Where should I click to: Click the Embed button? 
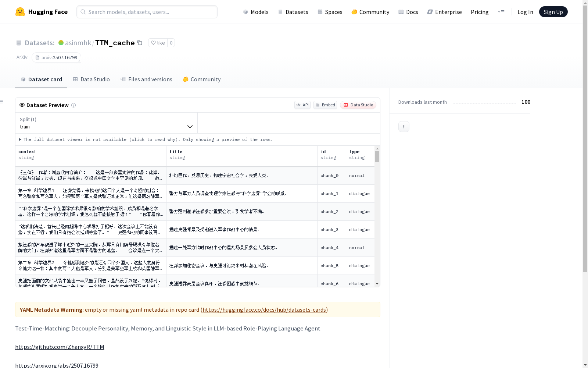pos(325,105)
